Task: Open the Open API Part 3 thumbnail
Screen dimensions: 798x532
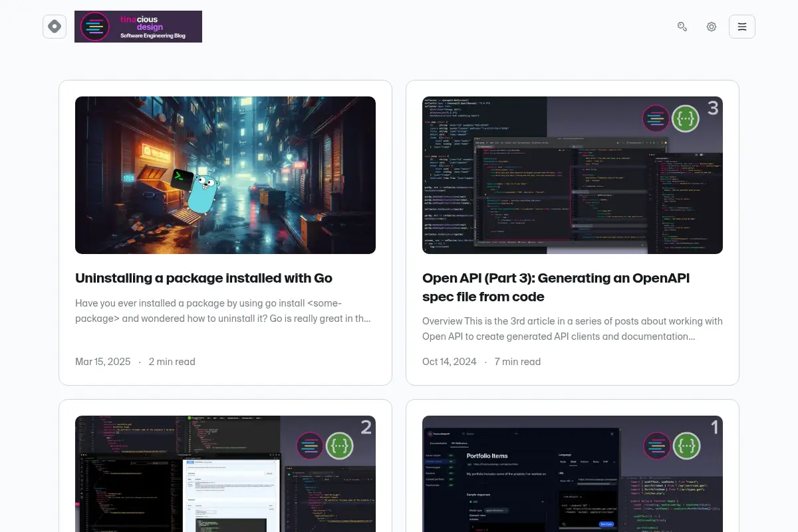Action: 573,175
